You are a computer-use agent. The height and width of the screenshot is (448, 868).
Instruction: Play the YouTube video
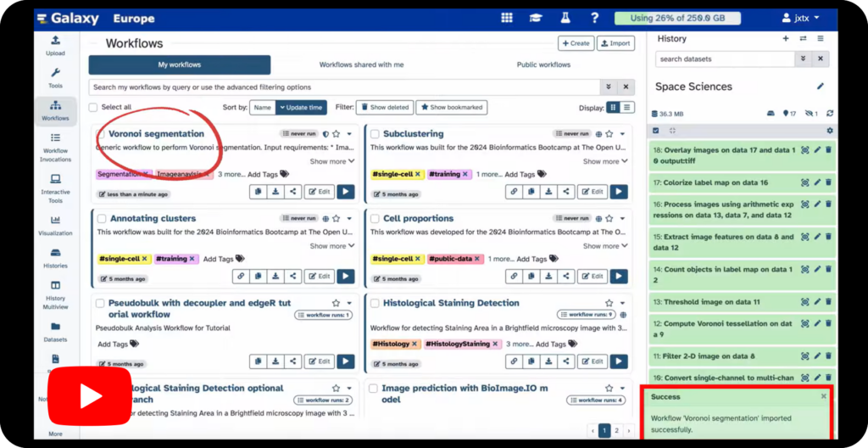(89, 395)
